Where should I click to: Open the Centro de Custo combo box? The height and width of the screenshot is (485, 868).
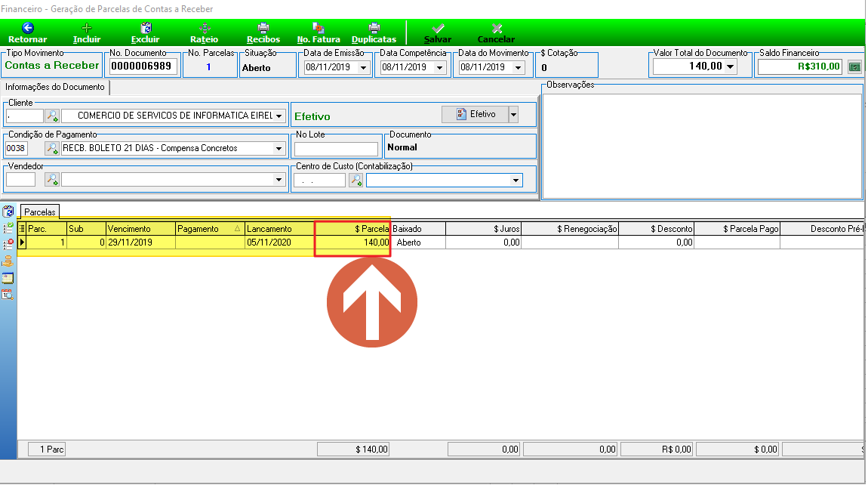pos(445,180)
